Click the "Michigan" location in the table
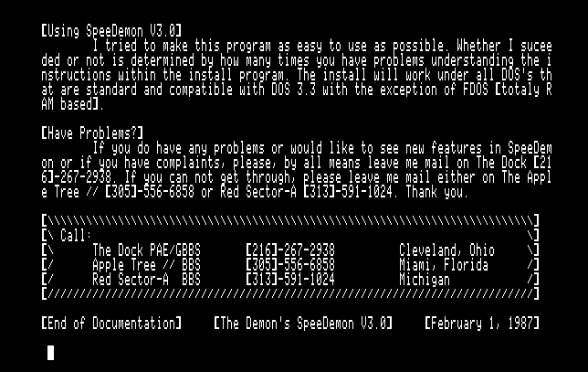 pos(425,280)
